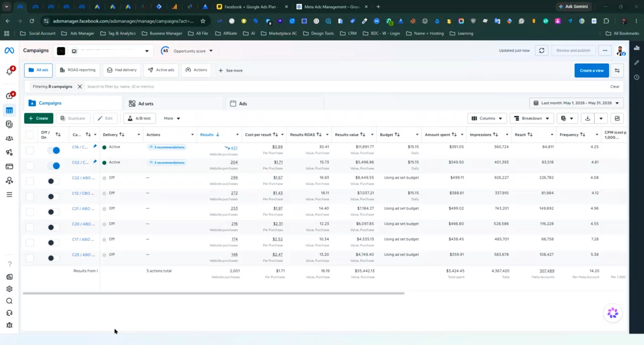Open the date range Last month dropdown

[576, 103]
